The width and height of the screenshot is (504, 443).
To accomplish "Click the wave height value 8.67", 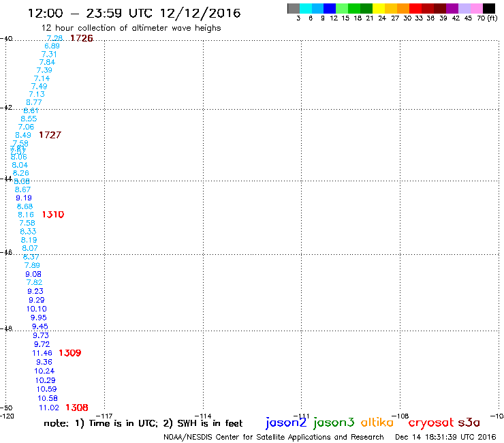I will coord(23,189).
